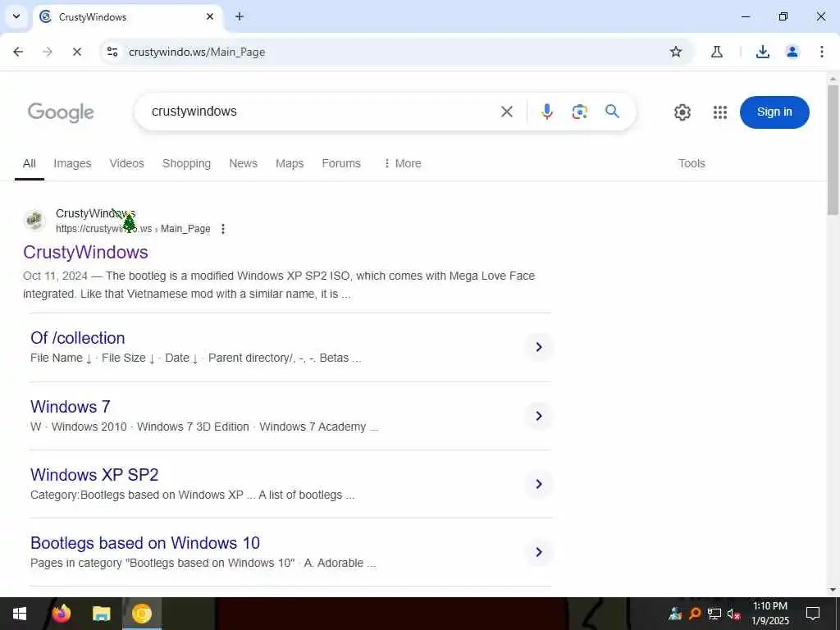Image resolution: width=840 pixels, height=630 pixels.
Task: Open the Chrome profile avatar
Action: coord(792,52)
